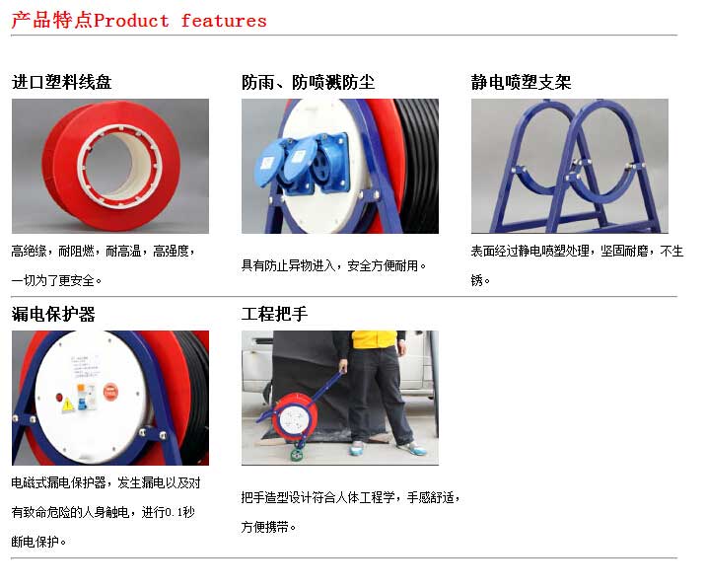This screenshot has width=706, height=588.
Task: View the leakage protector panel photo
Action: pyautogui.click(x=110, y=398)
